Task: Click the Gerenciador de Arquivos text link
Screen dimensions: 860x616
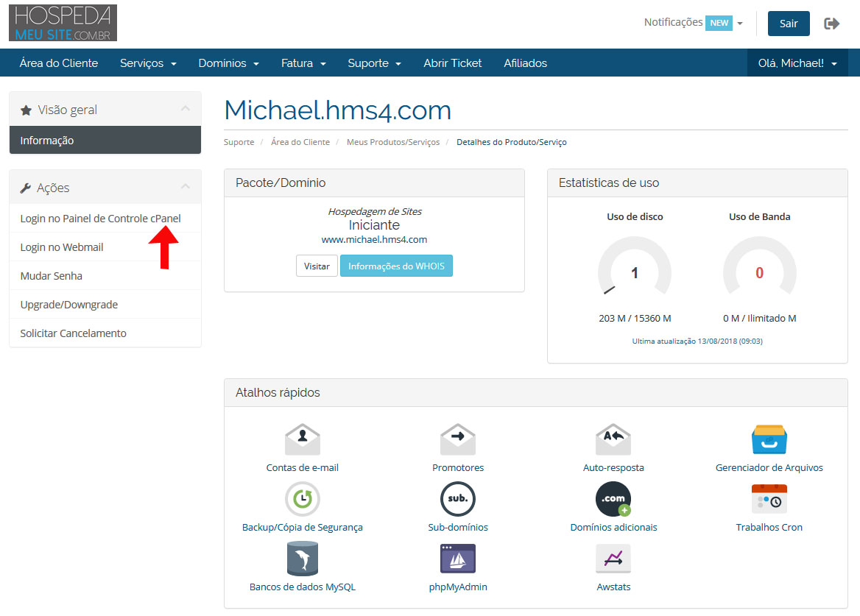Action: coord(769,467)
